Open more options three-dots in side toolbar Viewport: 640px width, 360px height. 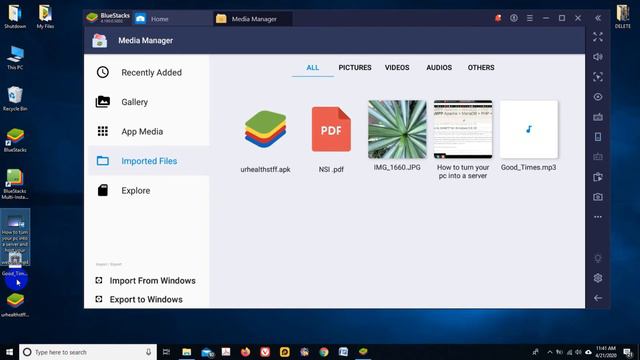pyautogui.click(x=598, y=217)
